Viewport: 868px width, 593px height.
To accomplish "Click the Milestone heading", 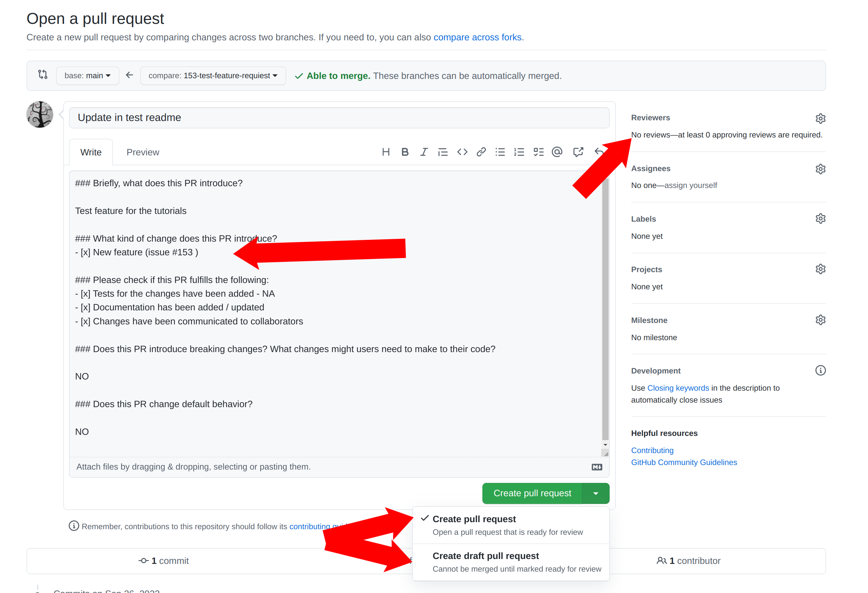I will 649,320.
